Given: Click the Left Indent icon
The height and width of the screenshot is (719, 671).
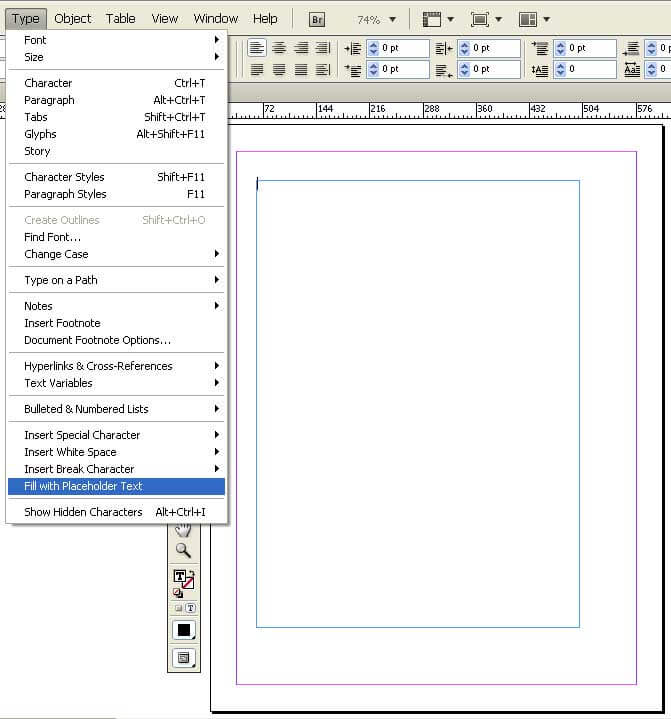Looking at the screenshot, I should coord(353,48).
